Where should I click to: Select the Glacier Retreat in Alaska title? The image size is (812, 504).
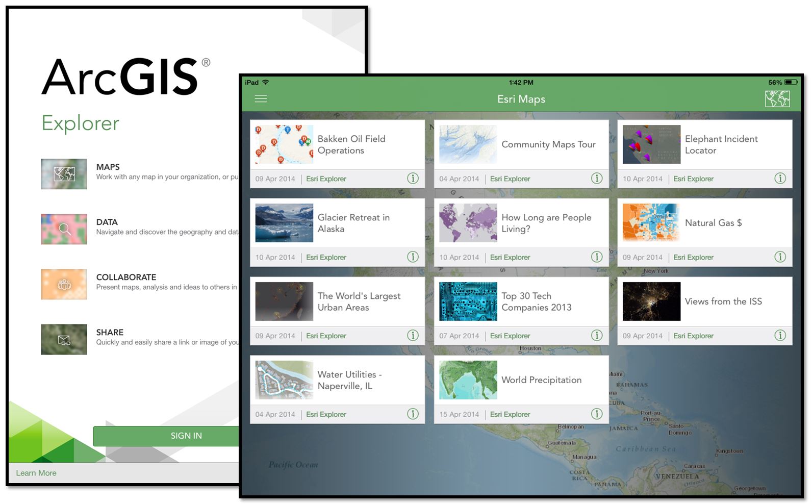tap(353, 223)
